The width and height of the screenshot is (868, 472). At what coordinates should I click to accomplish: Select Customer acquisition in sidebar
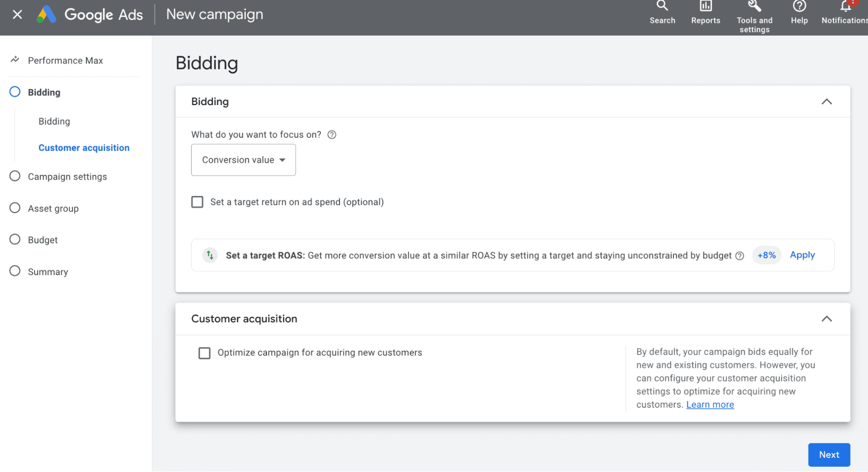(x=84, y=148)
